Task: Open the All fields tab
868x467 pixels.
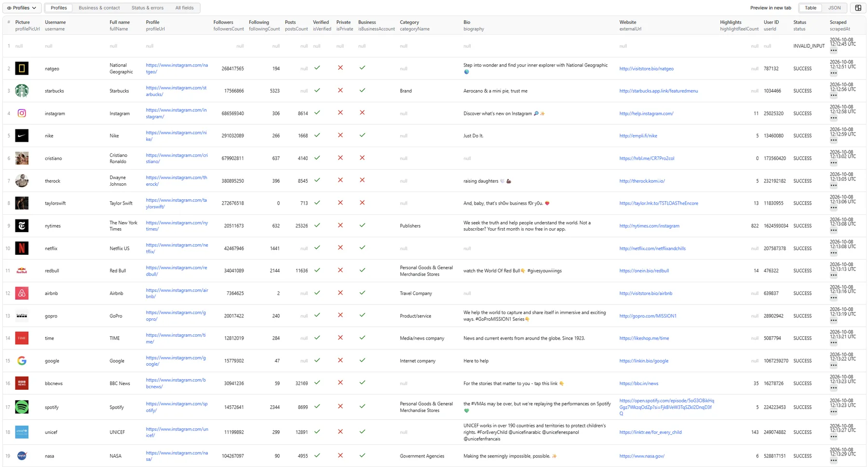Action: (184, 8)
